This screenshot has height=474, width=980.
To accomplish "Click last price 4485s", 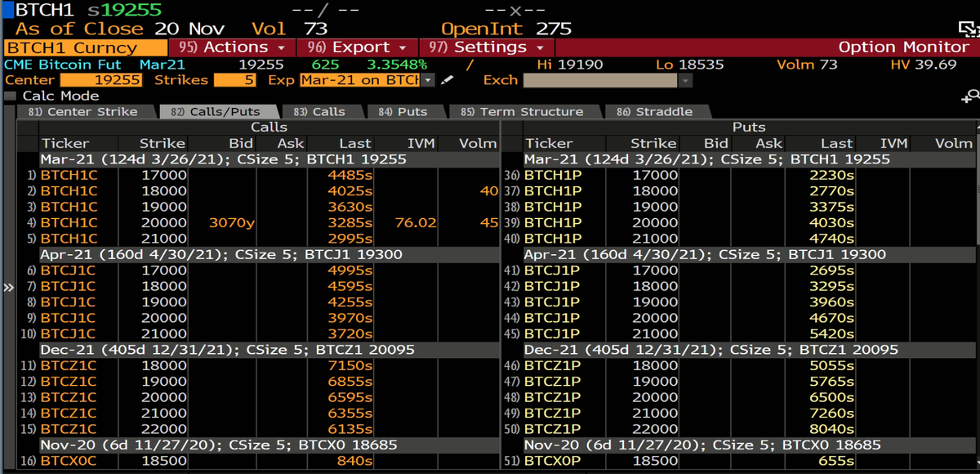I will coord(350,175).
